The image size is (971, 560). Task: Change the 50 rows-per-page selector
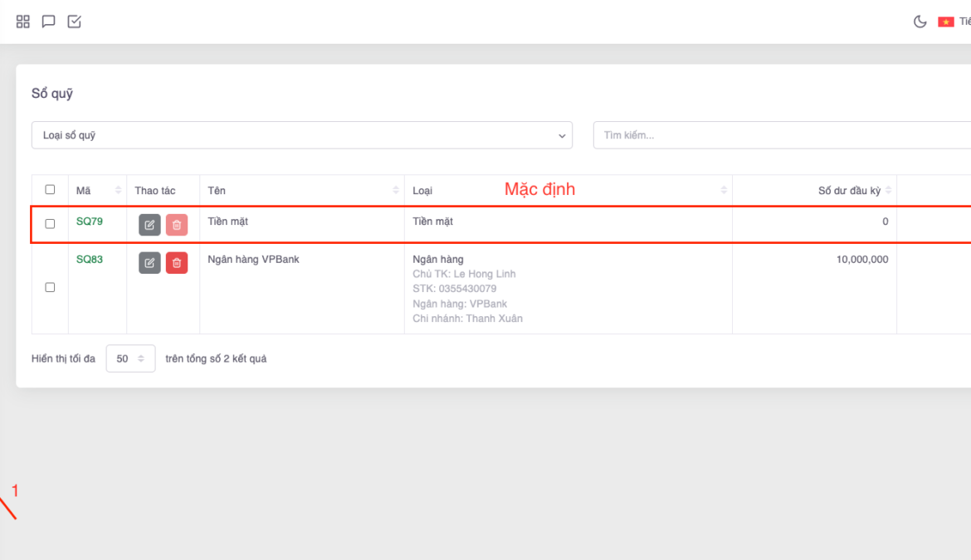click(130, 358)
